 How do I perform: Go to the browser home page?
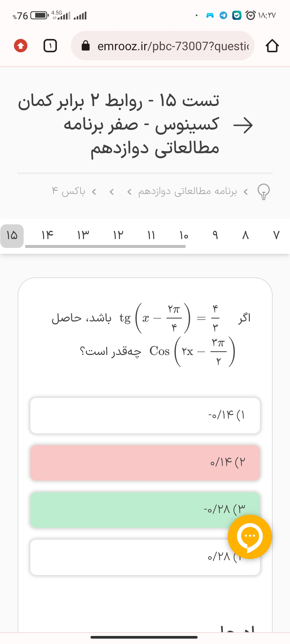pyautogui.click(x=272, y=46)
